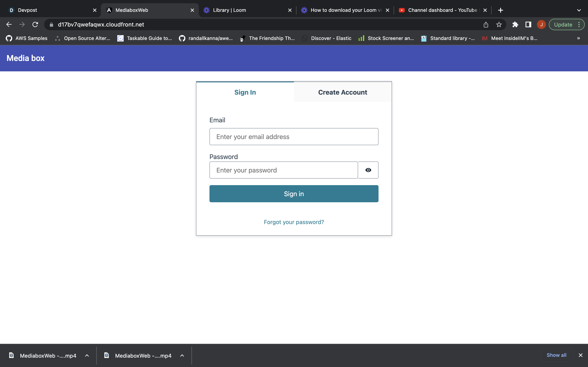Expand first MediaboxWeb mp4 download options
The height and width of the screenshot is (367, 588).
[87, 356]
